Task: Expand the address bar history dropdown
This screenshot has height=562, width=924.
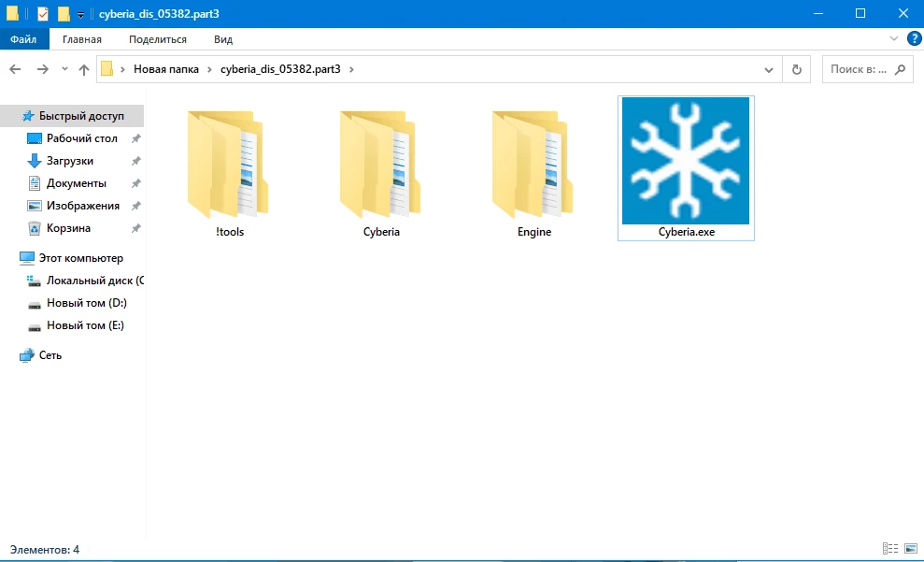Action: pos(768,69)
